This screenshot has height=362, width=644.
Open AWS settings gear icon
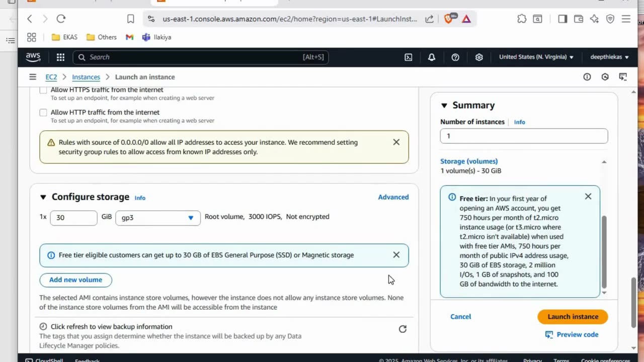click(479, 57)
